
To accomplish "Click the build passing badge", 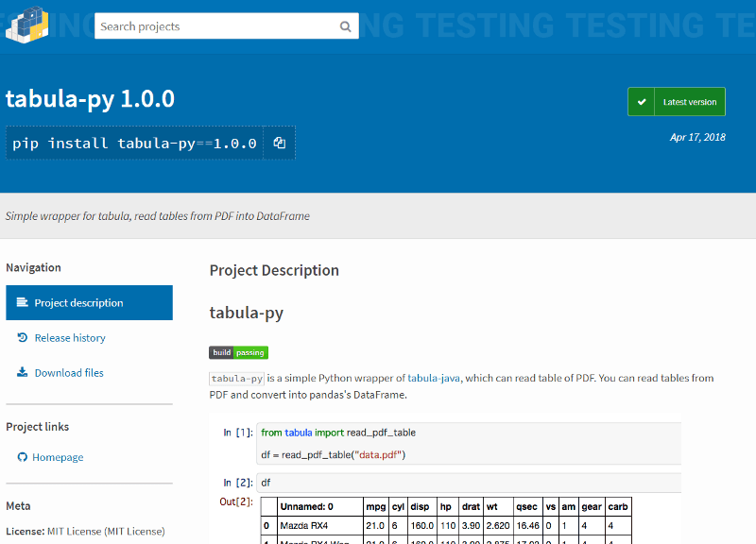I will click(x=238, y=352).
